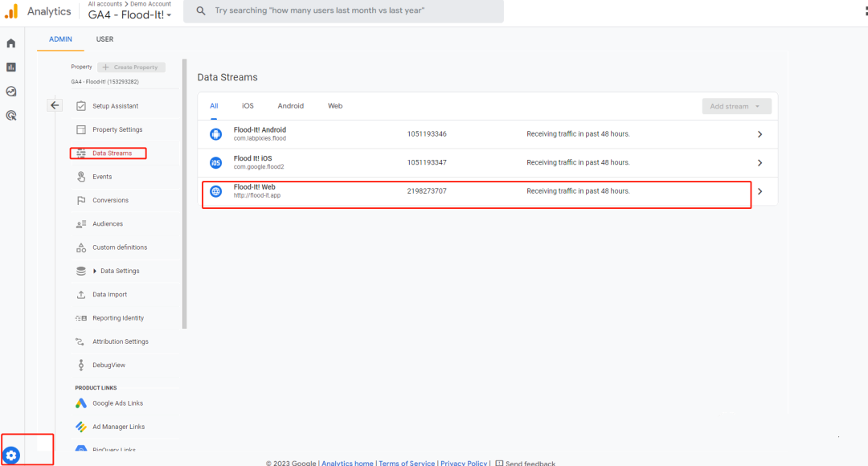Image resolution: width=868 pixels, height=466 pixels.
Task: Open Admin gear icon
Action: click(x=11, y=455)
